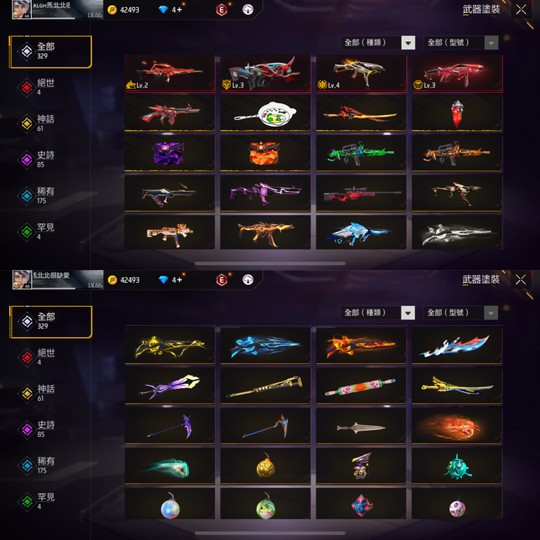Screen dimensions: 540x540
Task: Add diamonds next to KLGH player profile
Action: coord(179,10)
